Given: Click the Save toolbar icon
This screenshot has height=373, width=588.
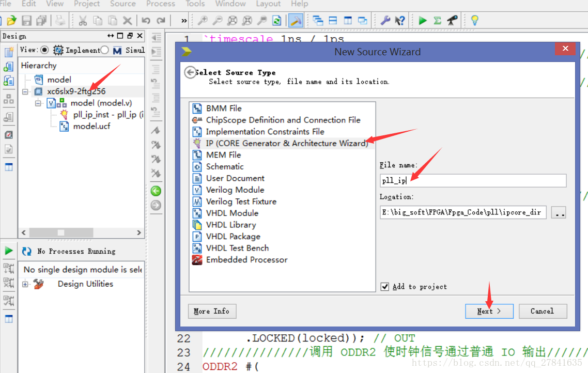Looking at the screenshot, I should click(x=27, y=20).
